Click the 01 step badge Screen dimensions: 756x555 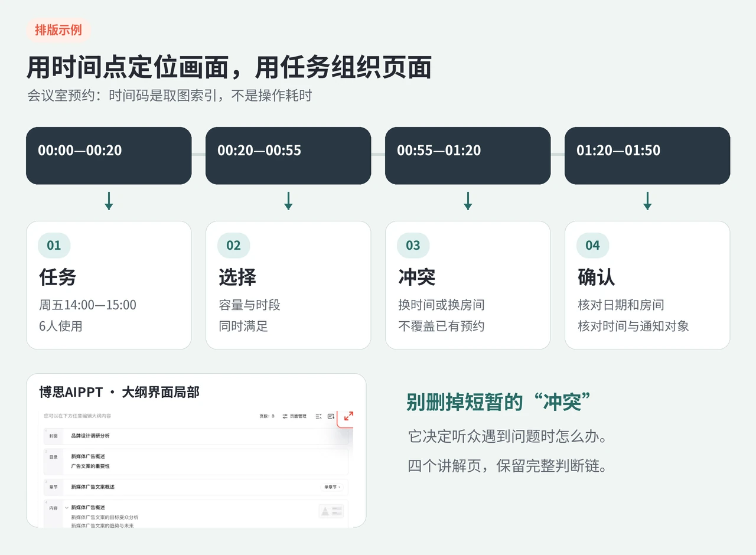pos(54,246)
